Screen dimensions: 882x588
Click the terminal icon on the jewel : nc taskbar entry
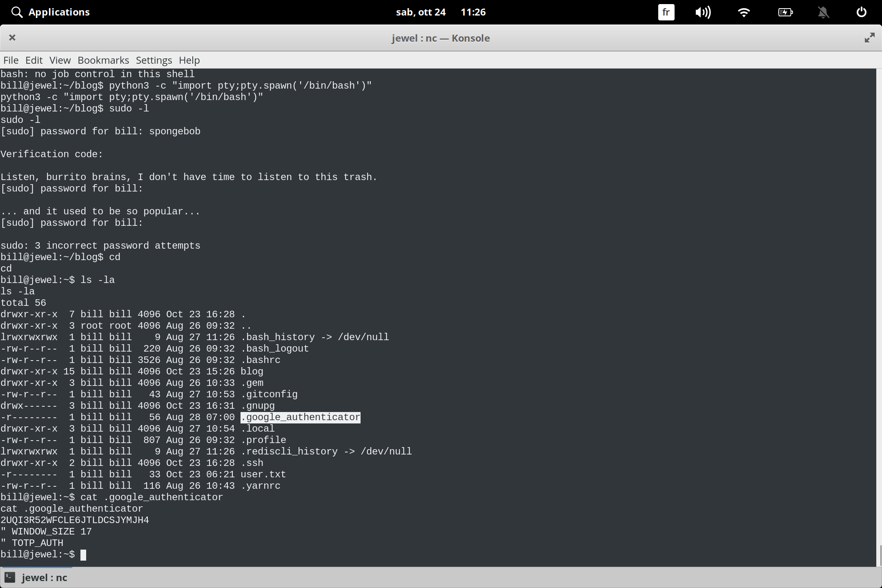(10, 577)
